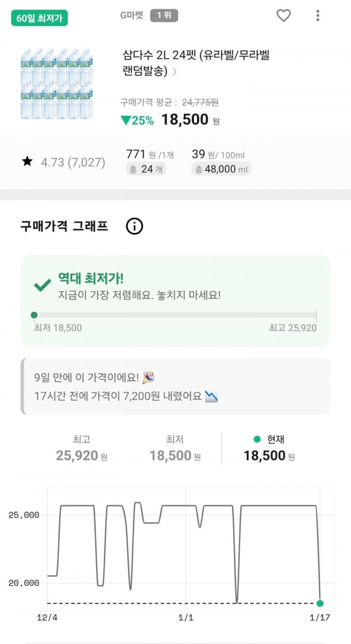
Task: Tap the falling chart emoji icon
Action: pos(212,396)
